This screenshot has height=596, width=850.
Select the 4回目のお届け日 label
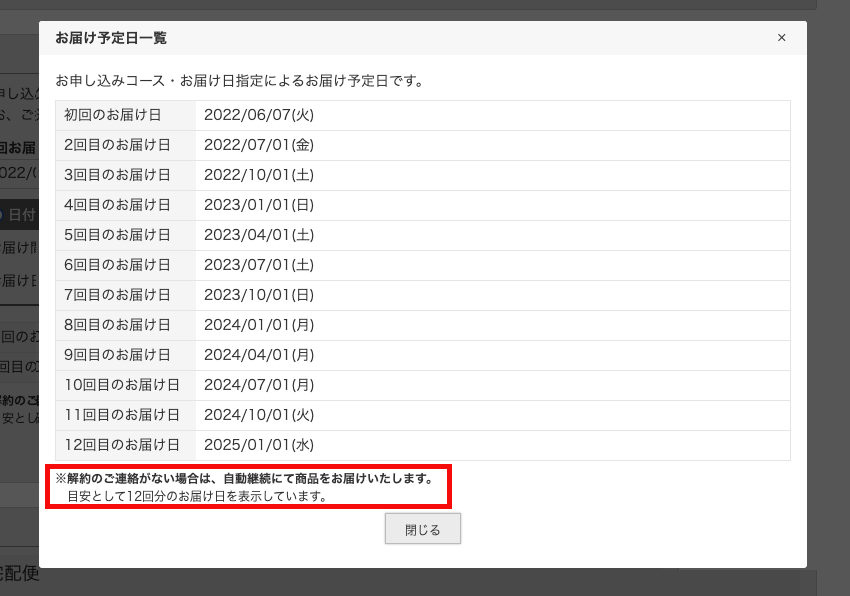click(x=117, y=205)
